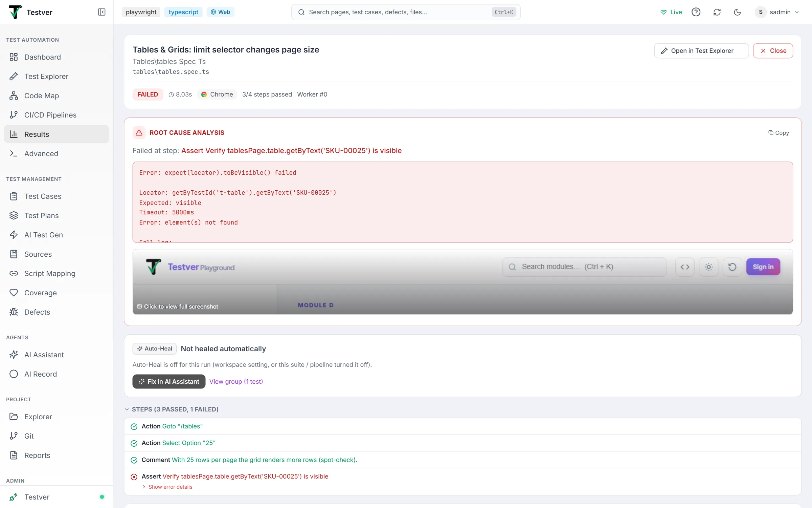Screen dimensions: 812x508
Task: Open Advanced terminal section
Action: click(x=57, y=153)
